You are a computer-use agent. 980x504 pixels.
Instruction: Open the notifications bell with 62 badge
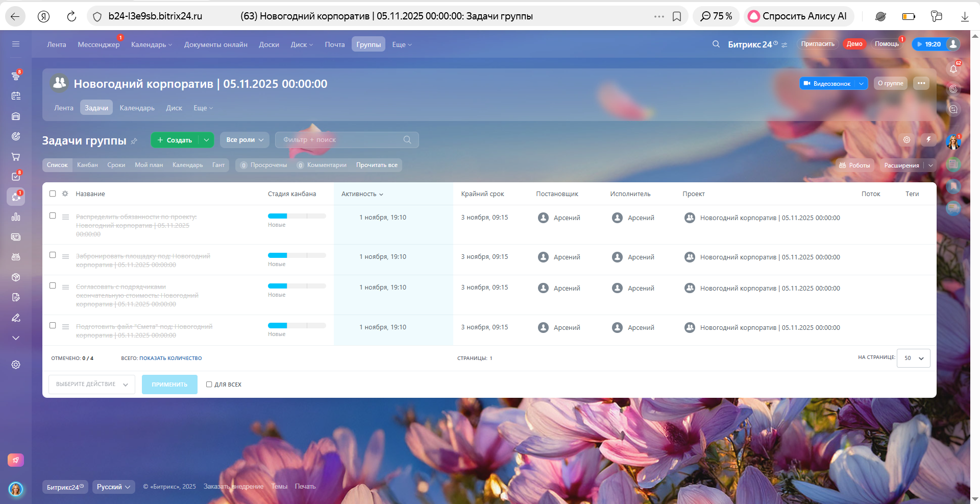click(953, 69)
